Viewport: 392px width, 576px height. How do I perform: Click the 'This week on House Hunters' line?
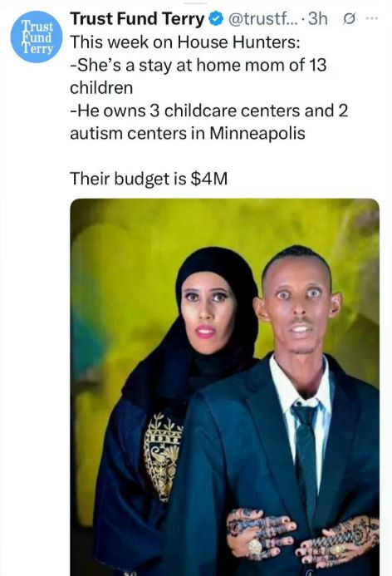(x=185, y=42)
